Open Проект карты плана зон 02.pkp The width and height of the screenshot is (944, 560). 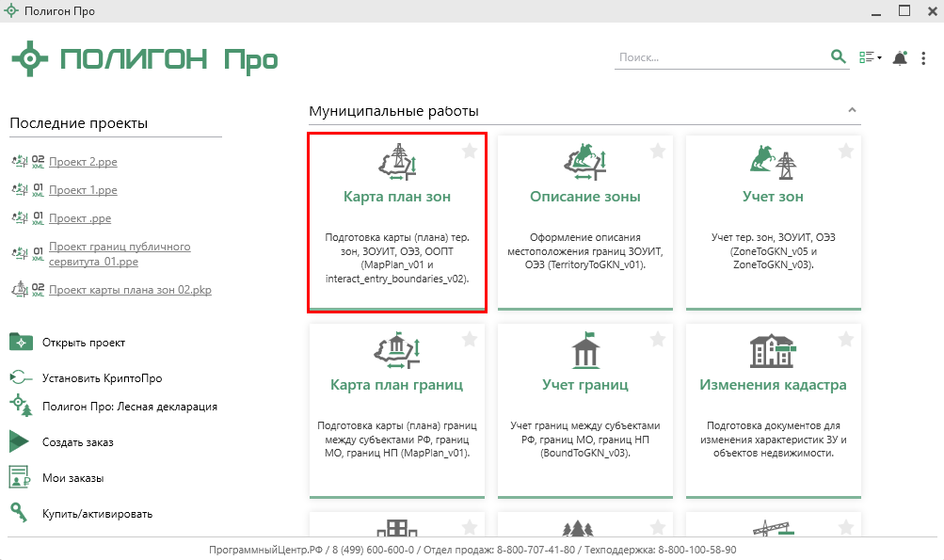(130, 290)
